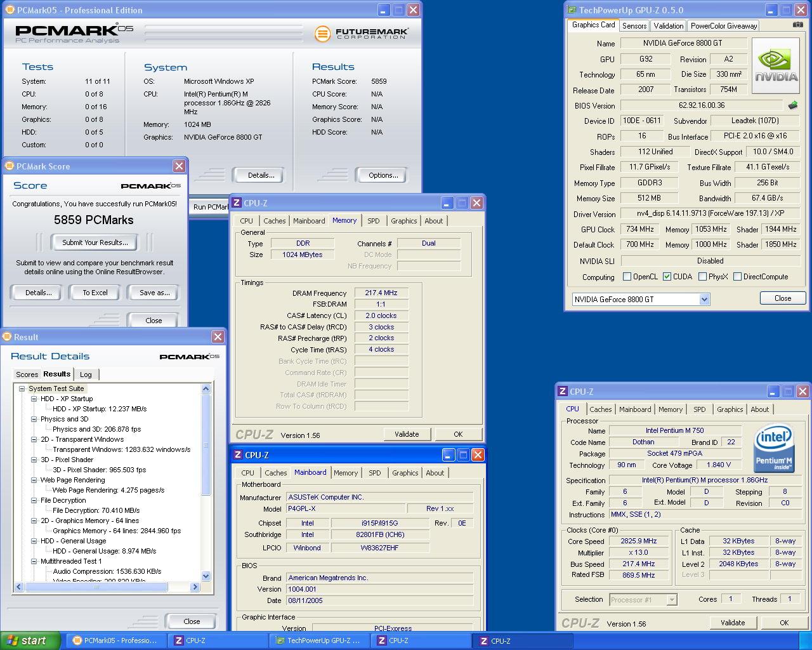812x650 pixels.
Task: Click Details button in PCMark05 System section
Action: tap(261, 175)
